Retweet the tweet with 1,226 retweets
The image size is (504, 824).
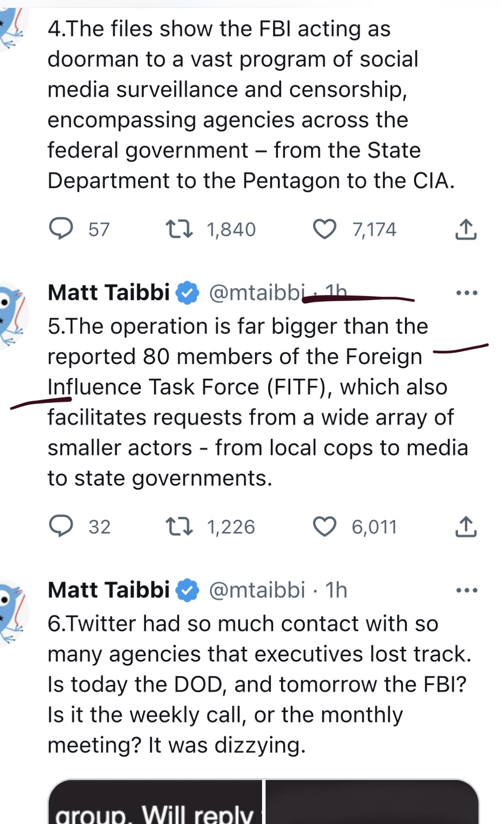pyautogui.click(x=179, y=527)
